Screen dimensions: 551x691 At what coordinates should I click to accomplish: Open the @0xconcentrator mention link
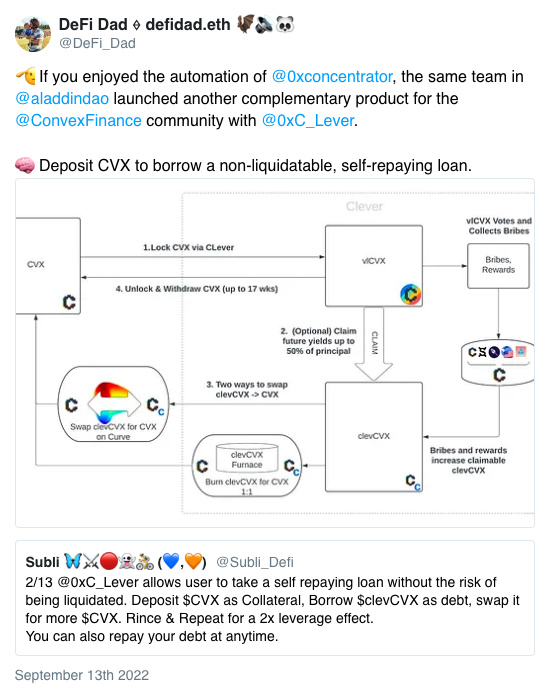tap(332, 77)
